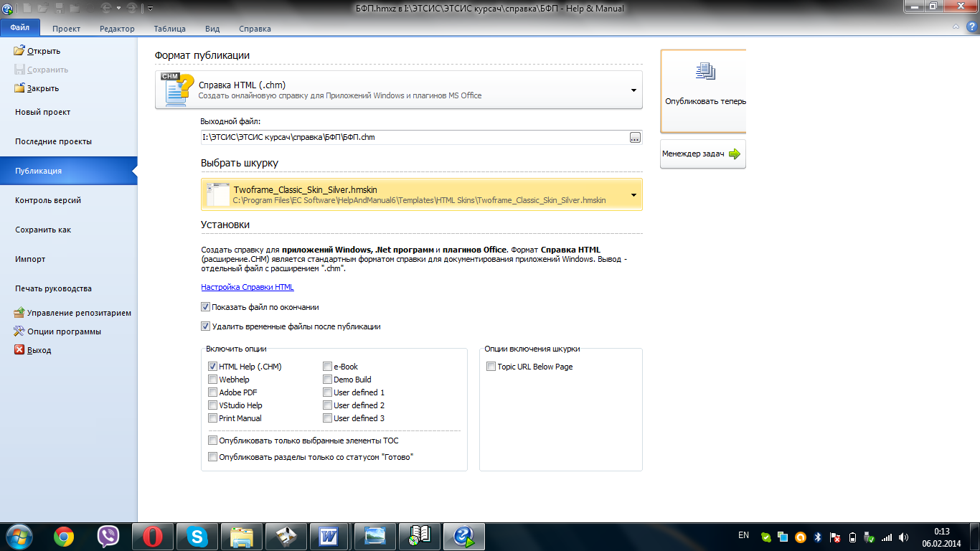Switch to the Вид ribbon tab
Screen dimensions: 980x551
212,29
